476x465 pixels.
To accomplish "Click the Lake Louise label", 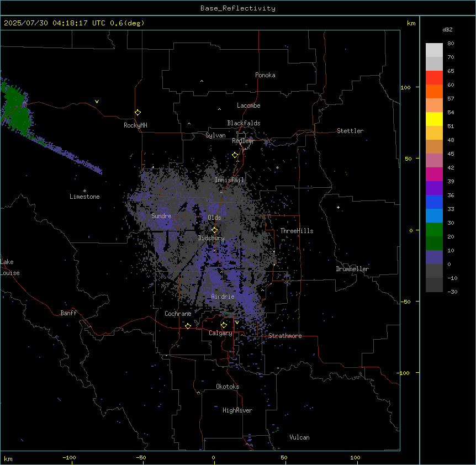I will click(x=10, y=267).
